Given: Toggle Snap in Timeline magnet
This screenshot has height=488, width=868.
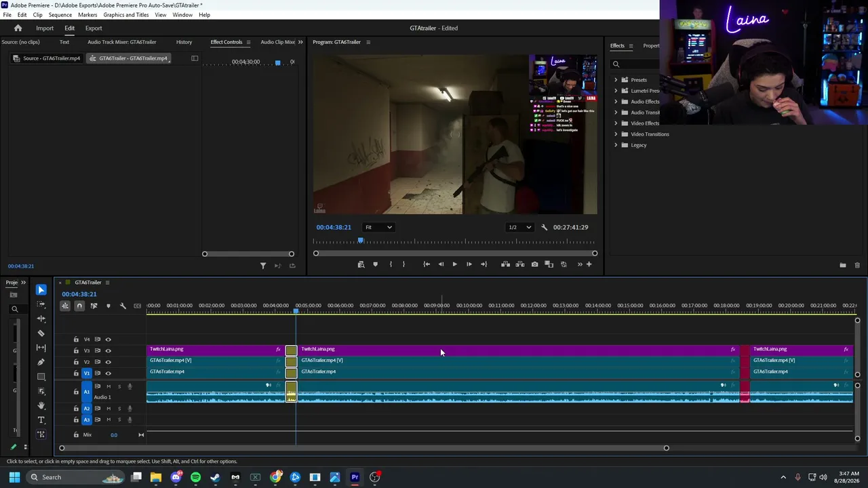Looking at the screenshot, I should point(79,306).
